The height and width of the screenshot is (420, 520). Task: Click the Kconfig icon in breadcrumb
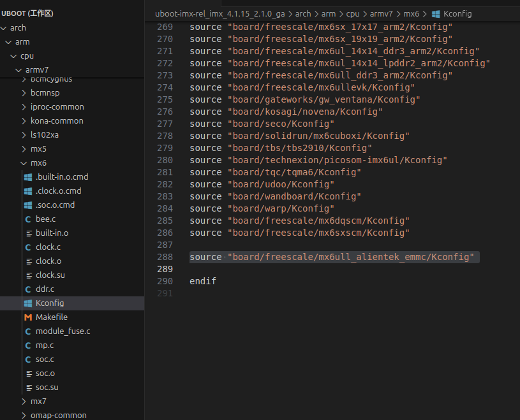click(436, 14)
